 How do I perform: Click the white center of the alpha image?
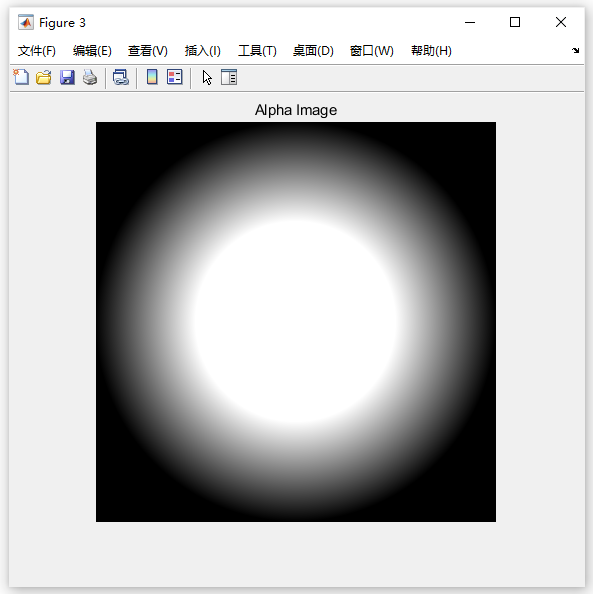point(296,322)
